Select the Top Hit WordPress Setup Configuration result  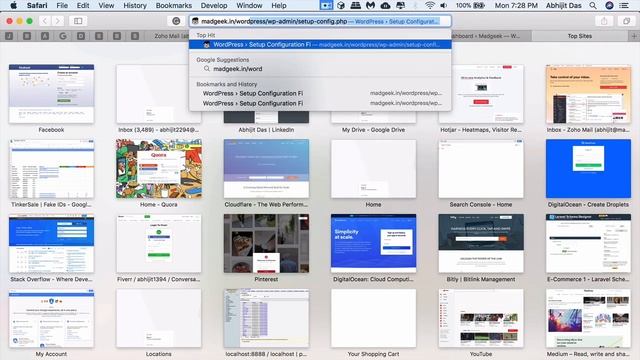click(x=320, y=44)
